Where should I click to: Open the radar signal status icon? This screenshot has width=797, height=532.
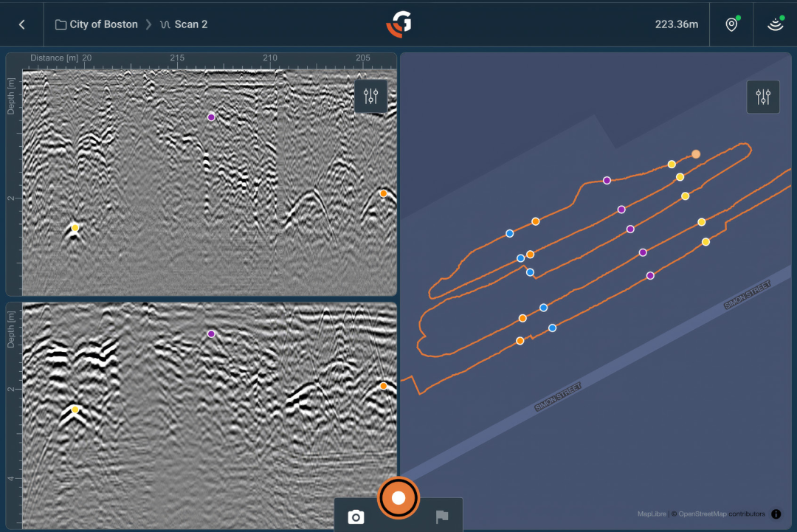pyautogui.click(x=775, y=24)
